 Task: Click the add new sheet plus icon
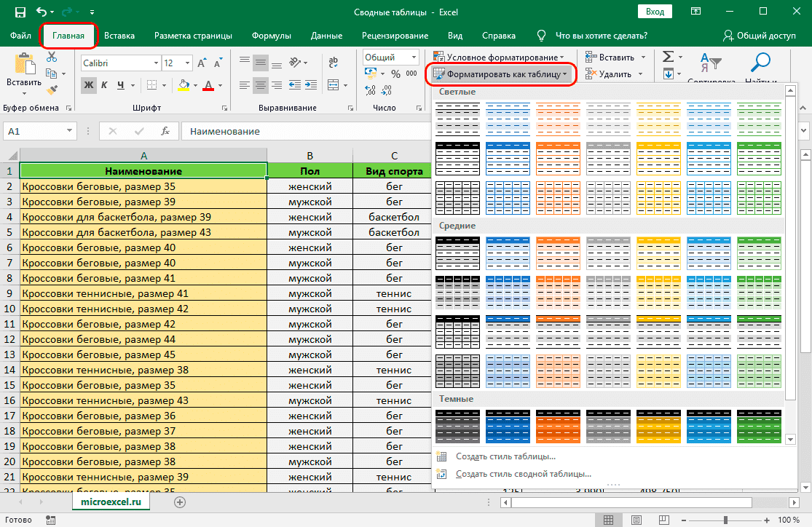pyautogui.click(x=180, y=502)
